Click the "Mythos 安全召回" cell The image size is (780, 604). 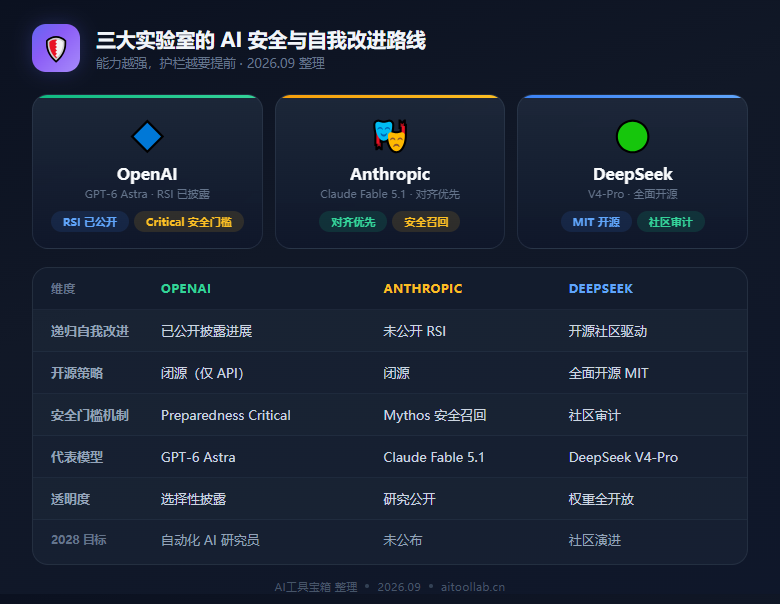(435, 415)
